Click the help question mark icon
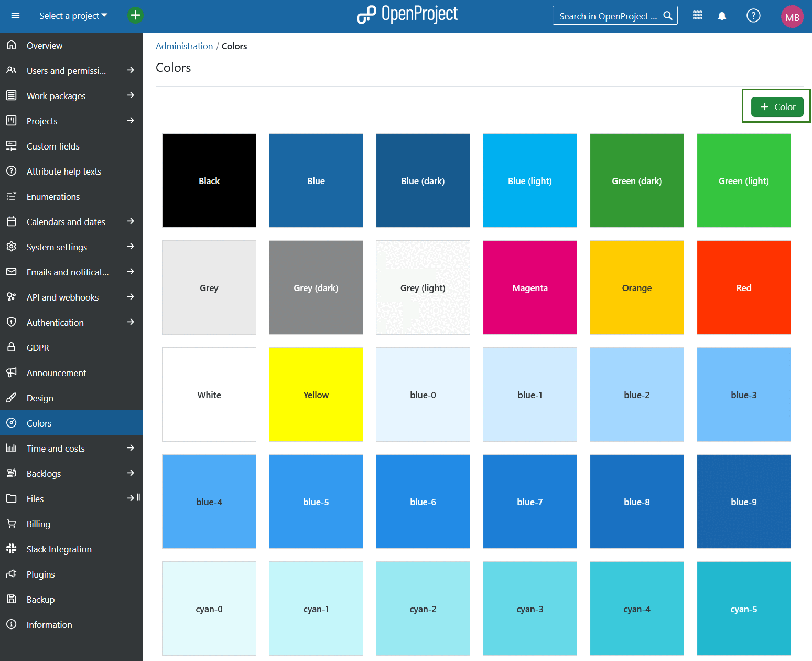This screenshot has height=661, width=812. point(753,16)
